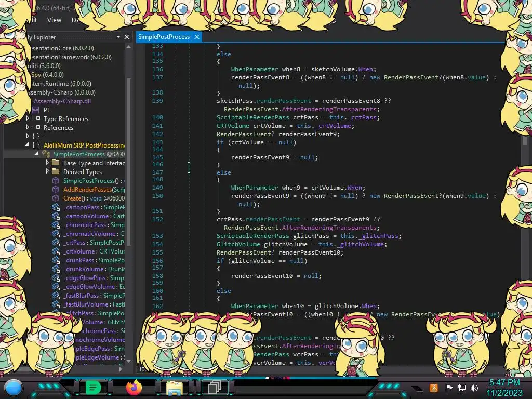Image resolution: width=532 pixels, height=399 pixels.
Task: Click WhenParameter type on line 149
Action: tap(255, 187)
